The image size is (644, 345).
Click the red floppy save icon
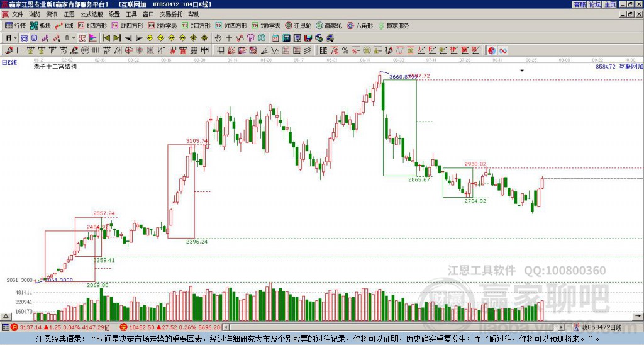tap(308, 38)
